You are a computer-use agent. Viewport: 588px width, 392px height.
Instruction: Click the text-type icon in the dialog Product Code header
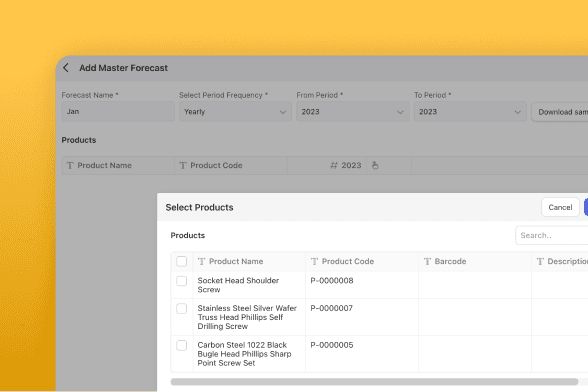point(314,261)
